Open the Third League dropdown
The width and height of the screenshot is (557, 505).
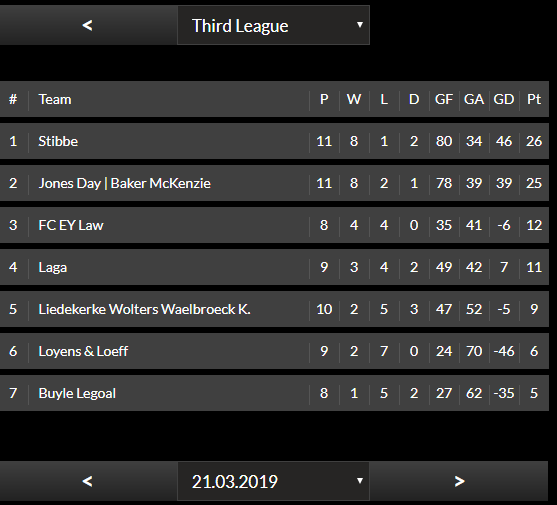click(x=274, y=25)
